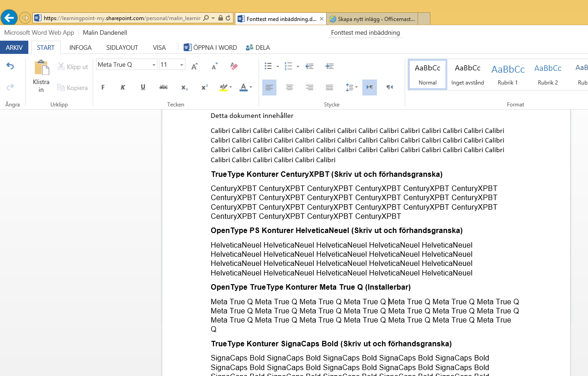Viewport: 588px width, 376px height.
Task: Apply yellow text highlight color
Action: point(223,87)
